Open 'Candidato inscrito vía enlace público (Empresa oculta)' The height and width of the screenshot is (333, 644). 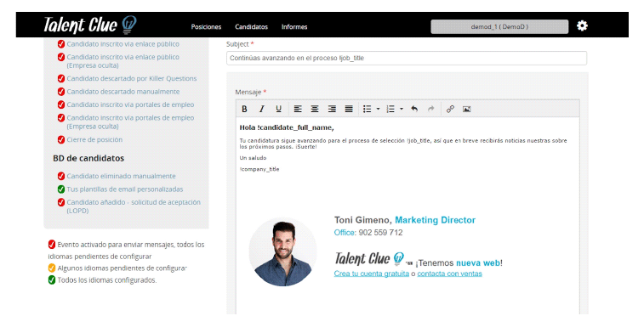tap(123, 61)
